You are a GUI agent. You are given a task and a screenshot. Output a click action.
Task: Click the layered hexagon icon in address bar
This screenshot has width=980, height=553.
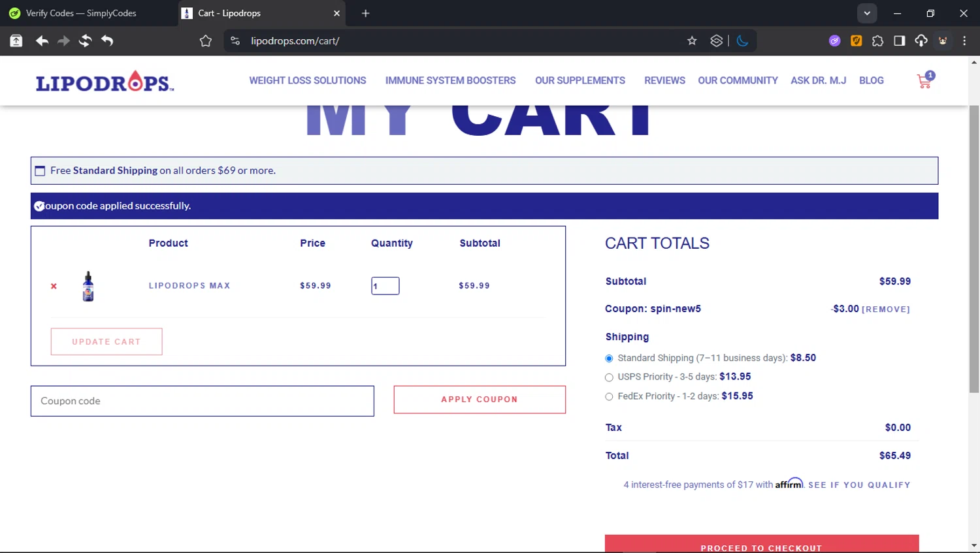pyautogui.click(x=716, y=40)
